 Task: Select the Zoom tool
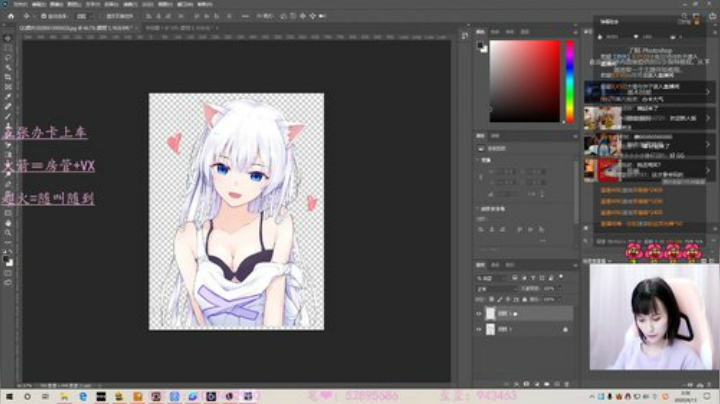[8, 232]
